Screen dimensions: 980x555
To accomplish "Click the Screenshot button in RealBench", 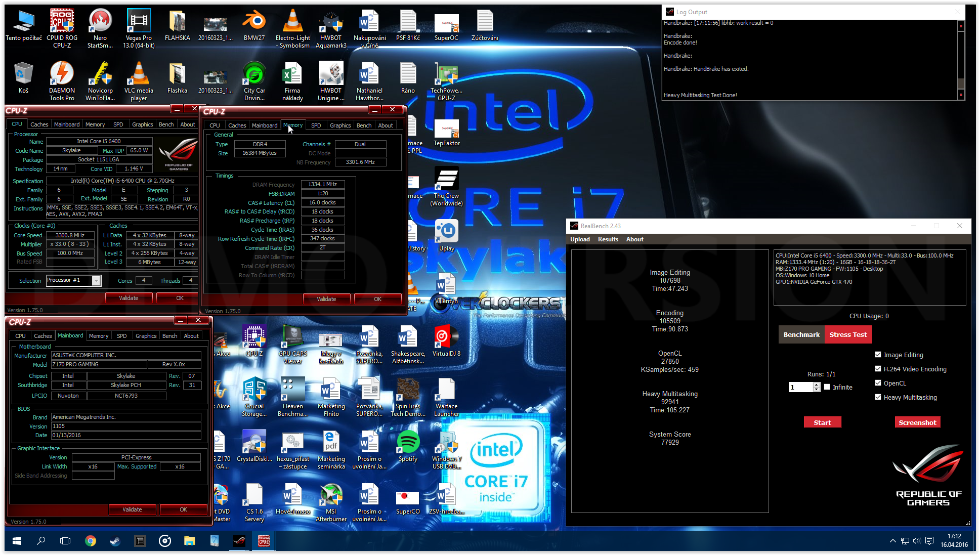I will [917, 422].
